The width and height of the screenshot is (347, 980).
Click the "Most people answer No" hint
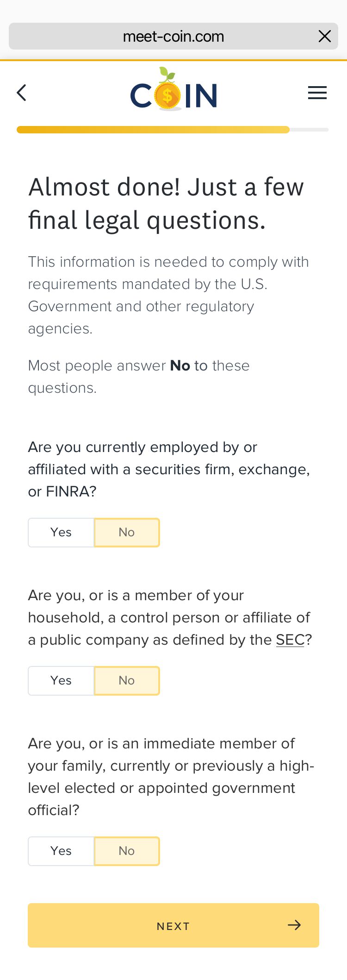[x=139, y=377]
